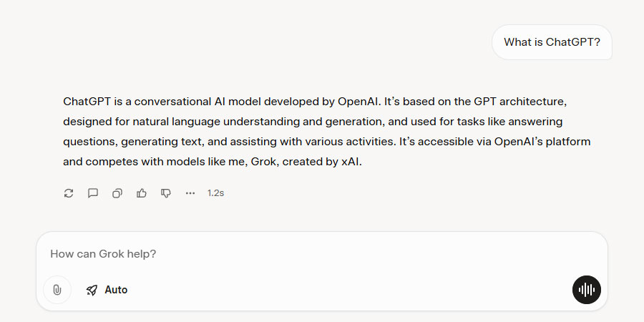Click the rocket icon beside Auto
Viewport: 644px width, 322px height.
[92, 290]
